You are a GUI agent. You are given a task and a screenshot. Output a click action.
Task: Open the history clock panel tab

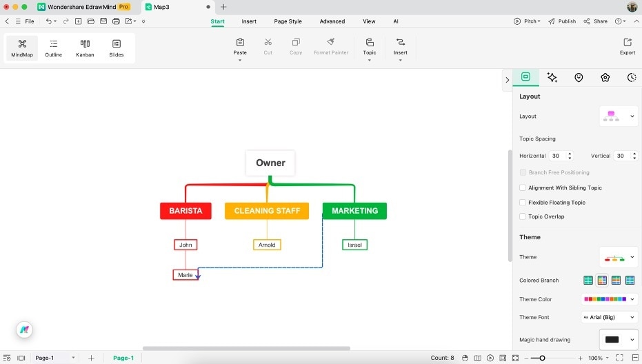click(x=632, y=77)
